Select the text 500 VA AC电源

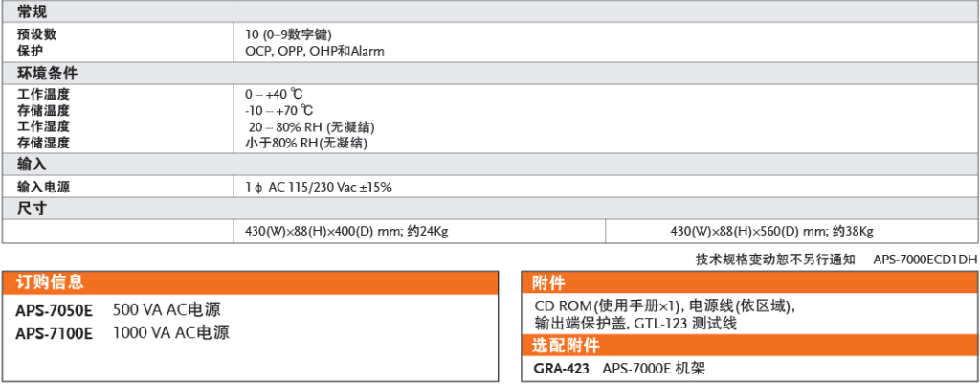pyautogui.click(x=167, y=310)
